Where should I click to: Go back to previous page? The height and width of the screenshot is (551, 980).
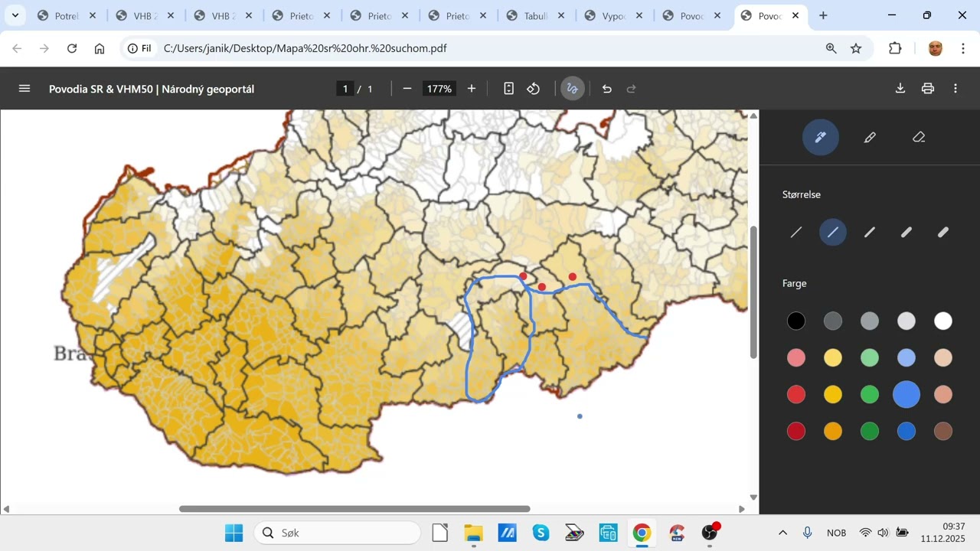click(x=17, y=48)
